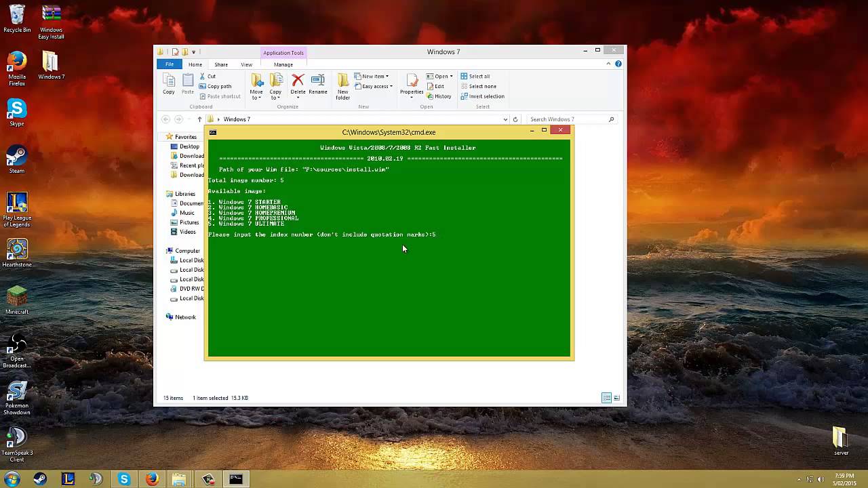Screen dimensions: 868x488
Task: Switch to cmd.exe on the taskbar
Action: click(x=235, y=479)
